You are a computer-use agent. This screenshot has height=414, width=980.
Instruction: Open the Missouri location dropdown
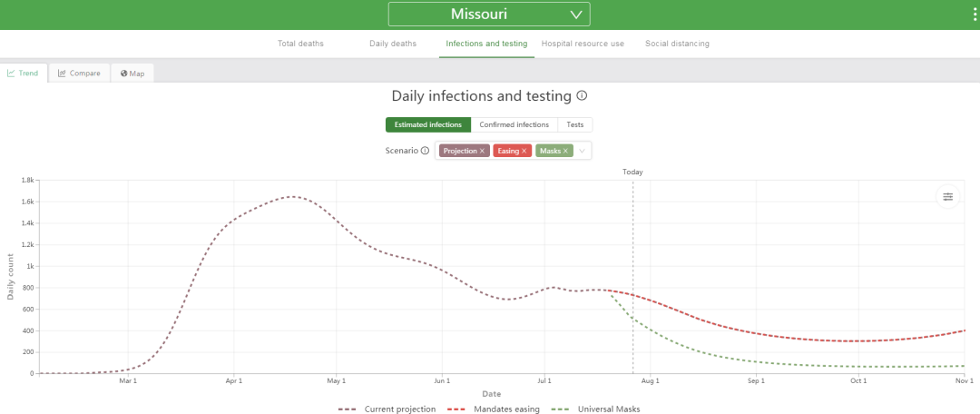pyautogui.click(x=489, y=14)
